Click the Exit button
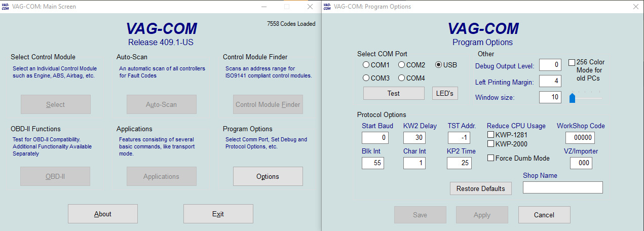Image resolution: width=644 pixels, height=231 pixels. pyautogui.click(x=218, y=214)
